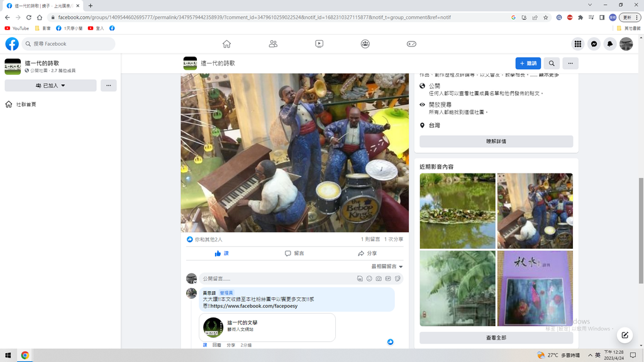Image resolution: width=644 pixels, height=362 pixels.
Task: Go to Facebook Watch video icon
Action: pos(319,44)
